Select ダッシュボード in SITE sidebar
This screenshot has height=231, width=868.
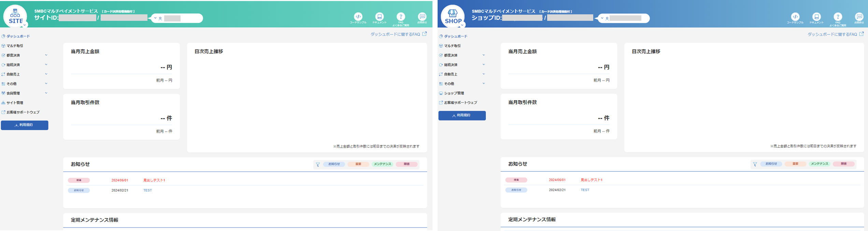[16, 36]
